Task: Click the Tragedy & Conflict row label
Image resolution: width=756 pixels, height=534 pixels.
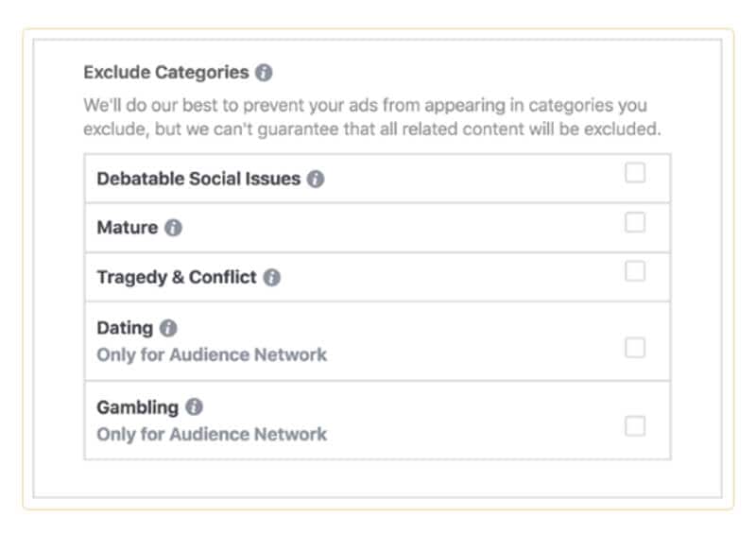Action: (177, 278)
